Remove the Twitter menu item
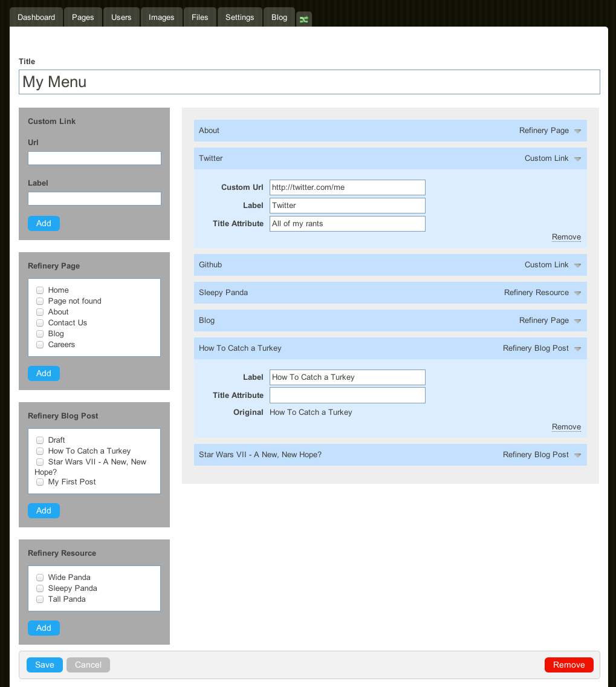This screenshot has width=616, height=687. click(566, 237)
